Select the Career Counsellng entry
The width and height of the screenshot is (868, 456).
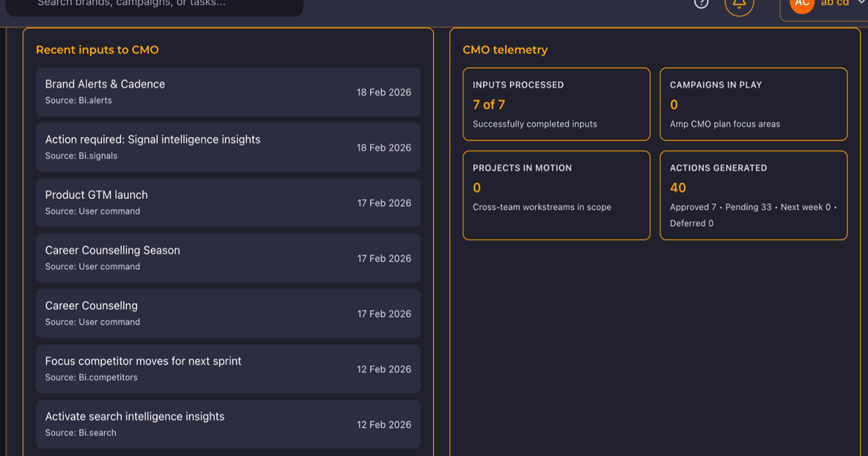[228, 313]
